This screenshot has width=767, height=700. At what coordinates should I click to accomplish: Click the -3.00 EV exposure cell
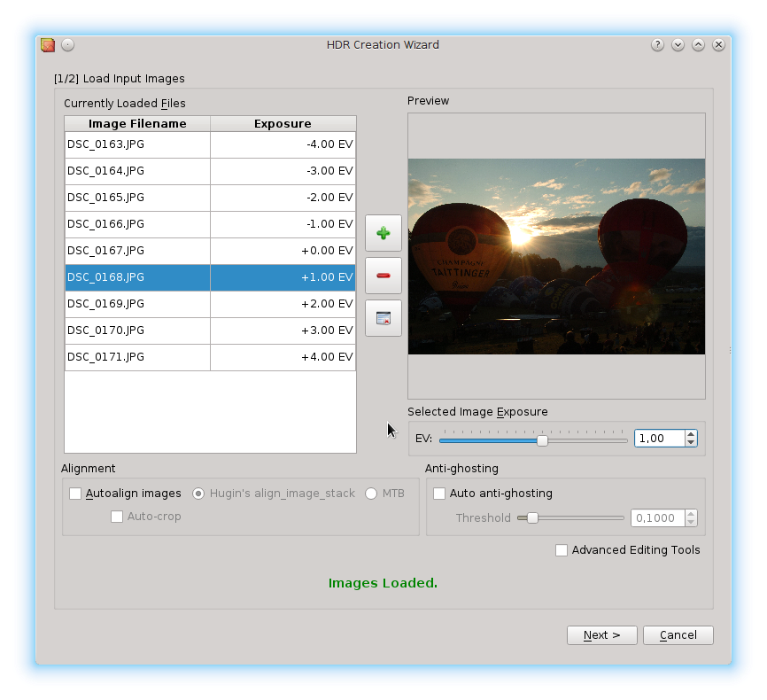(283, 171)
